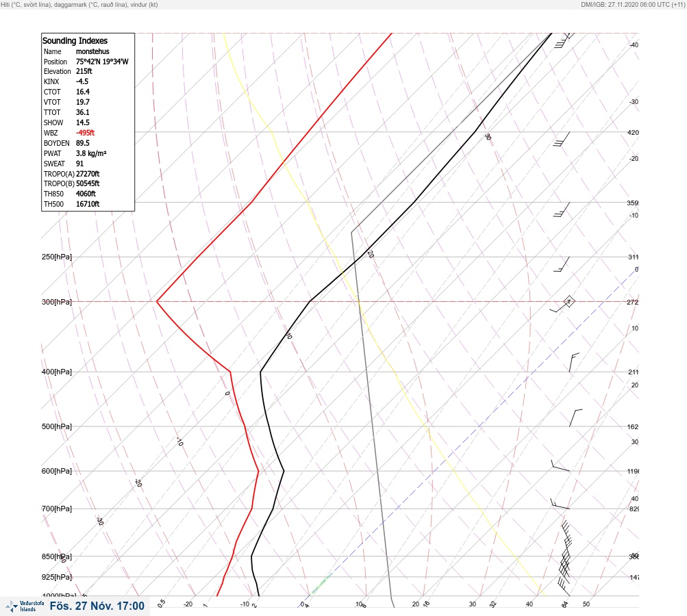Screen dimensions: 687x616
Task: Click the 700[hPa] pressure label
Action: (57, 509)
